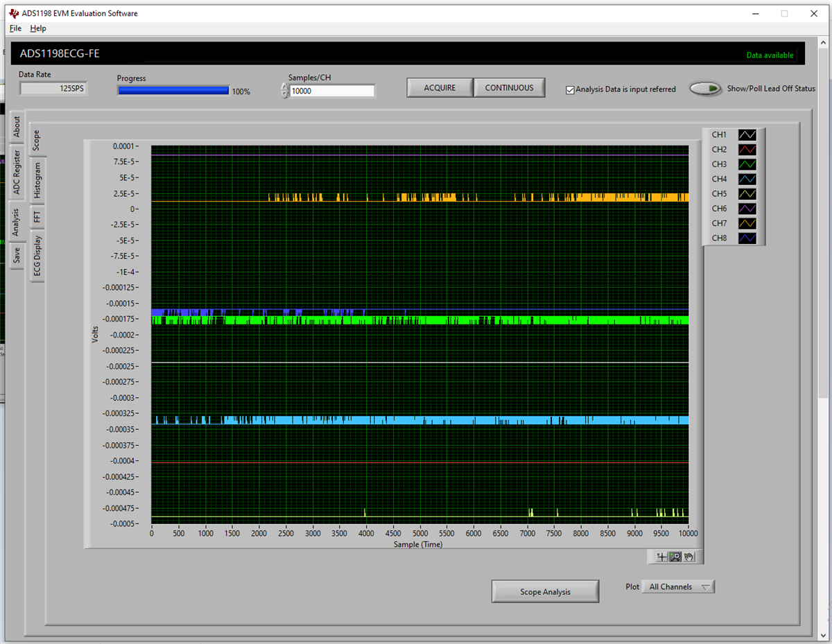
Task: Click the ACQUIRE button
Action: tap(440, 88)
